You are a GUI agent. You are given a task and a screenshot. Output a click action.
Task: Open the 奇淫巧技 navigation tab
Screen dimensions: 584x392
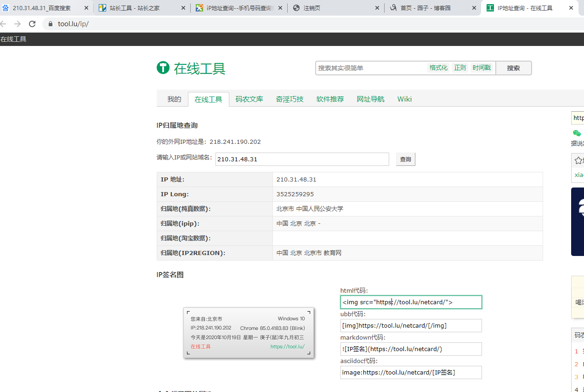[x=290, y=99]
